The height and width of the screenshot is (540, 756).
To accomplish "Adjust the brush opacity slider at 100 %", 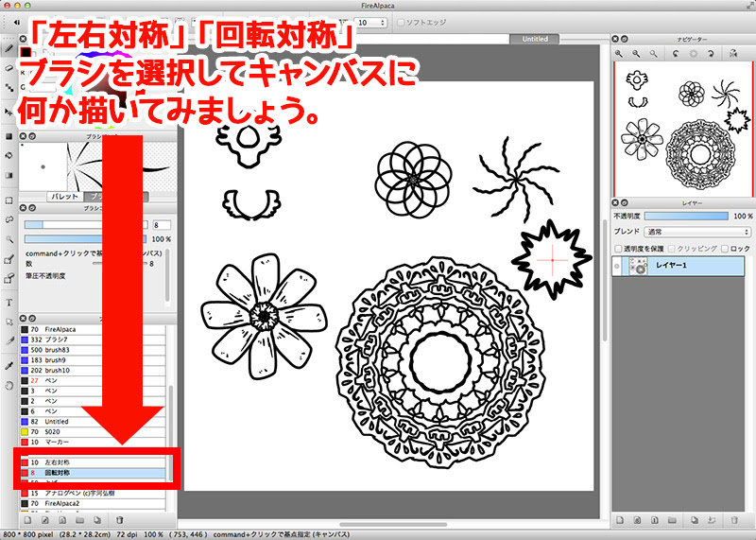I will coord(86,239).
